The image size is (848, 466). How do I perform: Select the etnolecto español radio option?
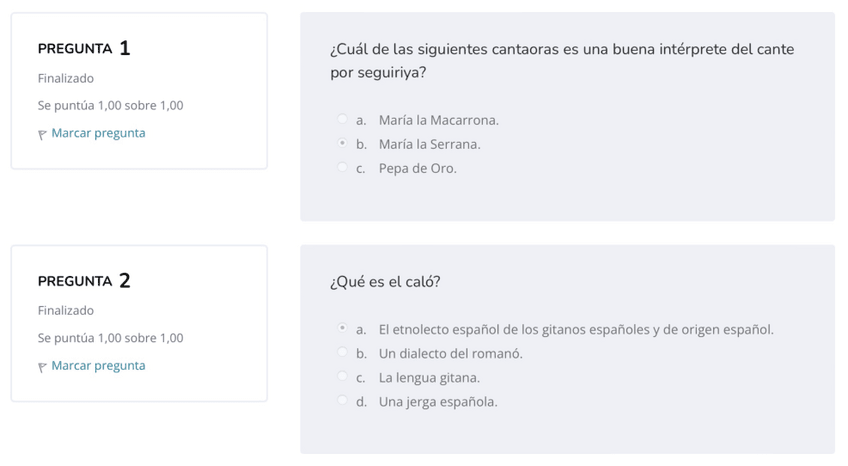tap(343, 329)
